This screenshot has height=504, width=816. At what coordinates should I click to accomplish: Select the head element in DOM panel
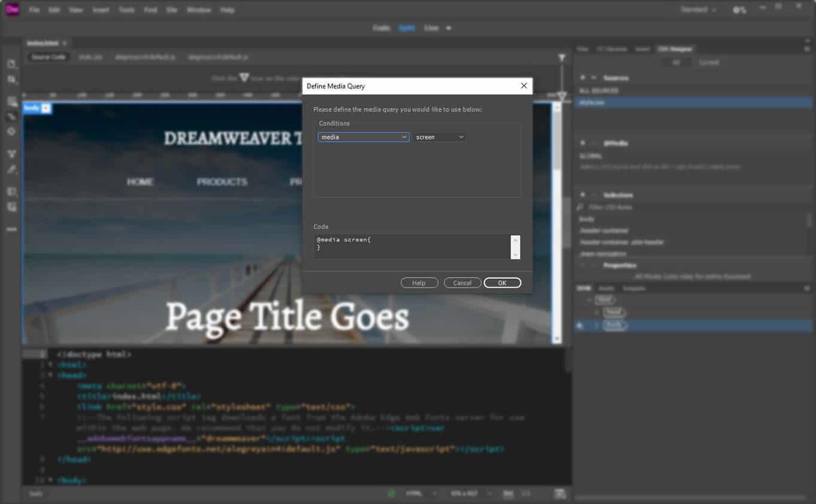614,312
